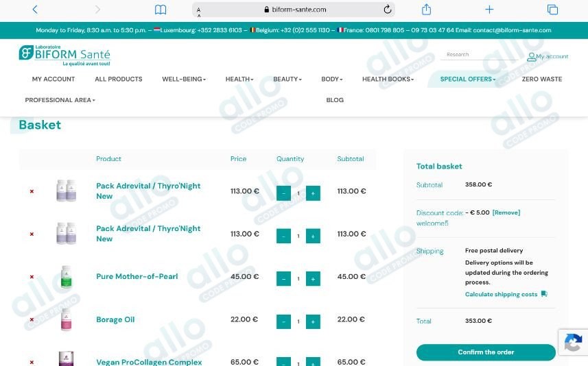
Task: Expand the BODY dropdown menu
Action: (x=332, y=79)
